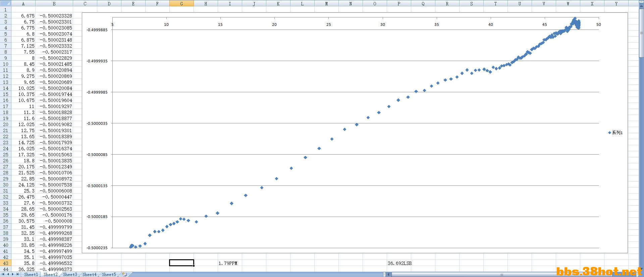Click the chart y-axis label -0.5000035
The image size is (644, 277).
coord(97,123)
